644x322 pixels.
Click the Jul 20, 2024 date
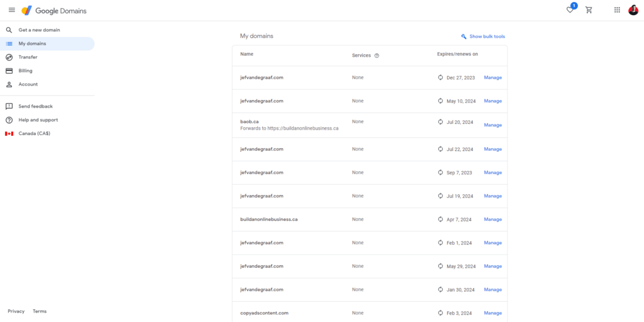pos(460,122)
